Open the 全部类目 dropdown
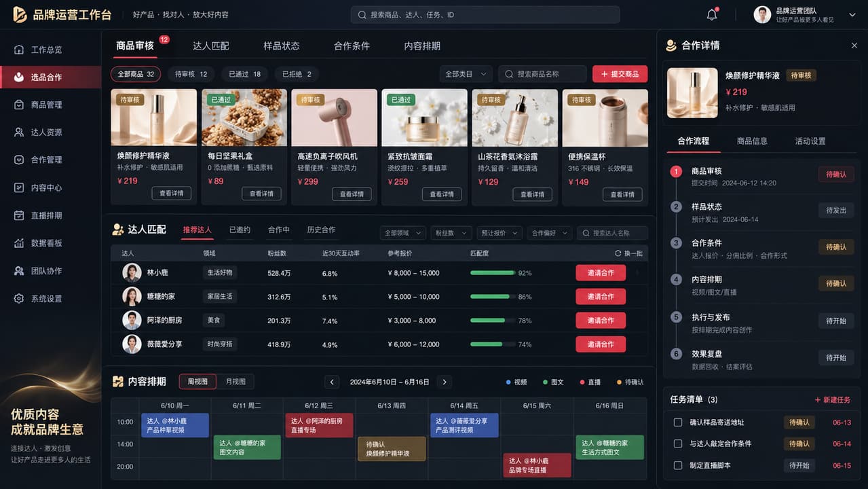The height and width of the screenshot is (489, 868). [466, 74]
